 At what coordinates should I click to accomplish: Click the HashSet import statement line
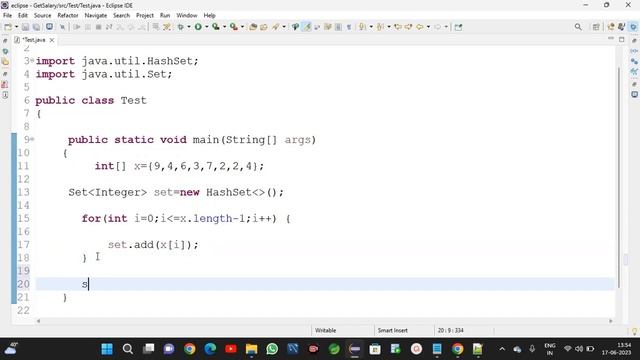pos(117,61)
